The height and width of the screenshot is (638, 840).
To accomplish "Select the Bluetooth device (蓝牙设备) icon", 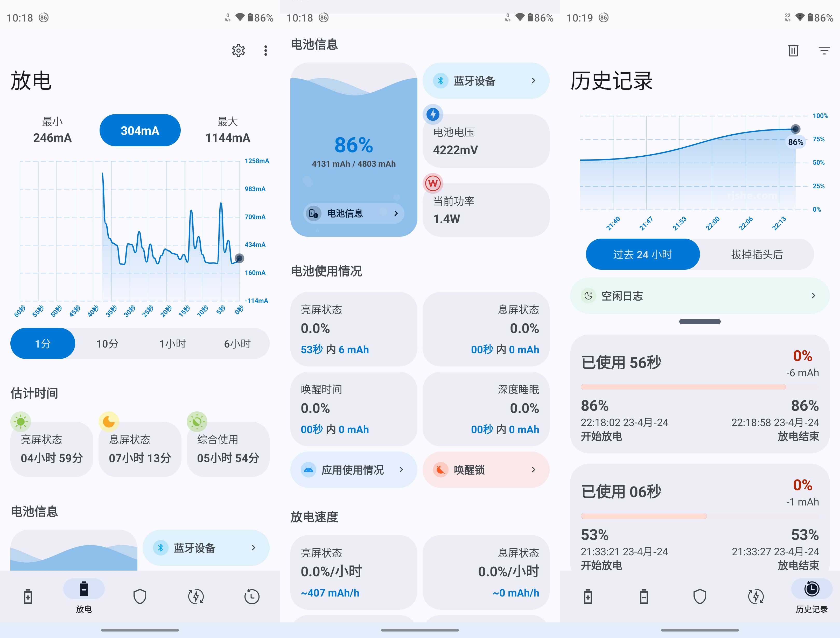I will point(438,81).
